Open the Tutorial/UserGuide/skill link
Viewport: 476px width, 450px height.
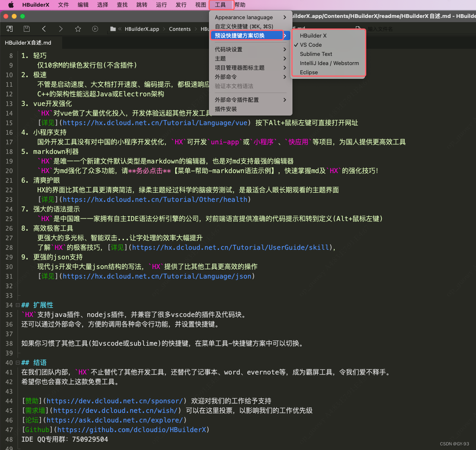230,248
